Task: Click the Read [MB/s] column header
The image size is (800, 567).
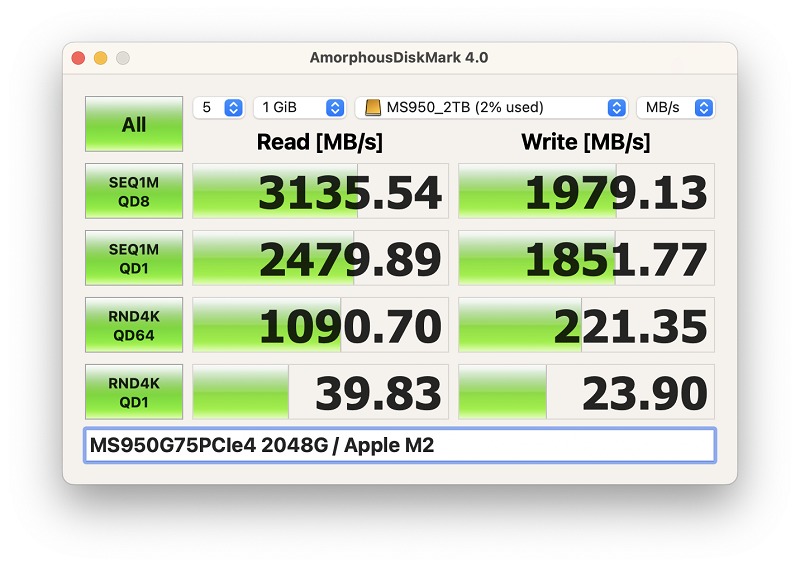Action: point(320,142)
